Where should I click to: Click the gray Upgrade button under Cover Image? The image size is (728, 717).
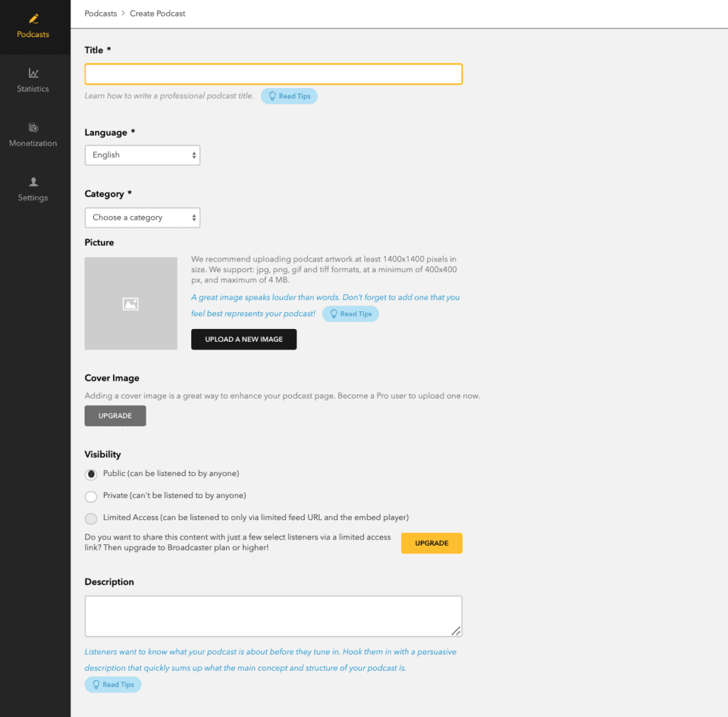(115, 416)
